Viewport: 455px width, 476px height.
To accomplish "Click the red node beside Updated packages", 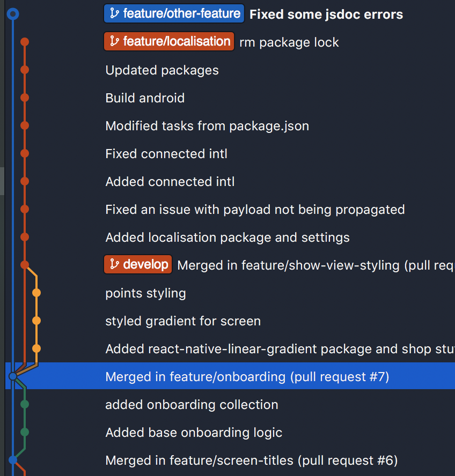I will (x=25, y=70).
